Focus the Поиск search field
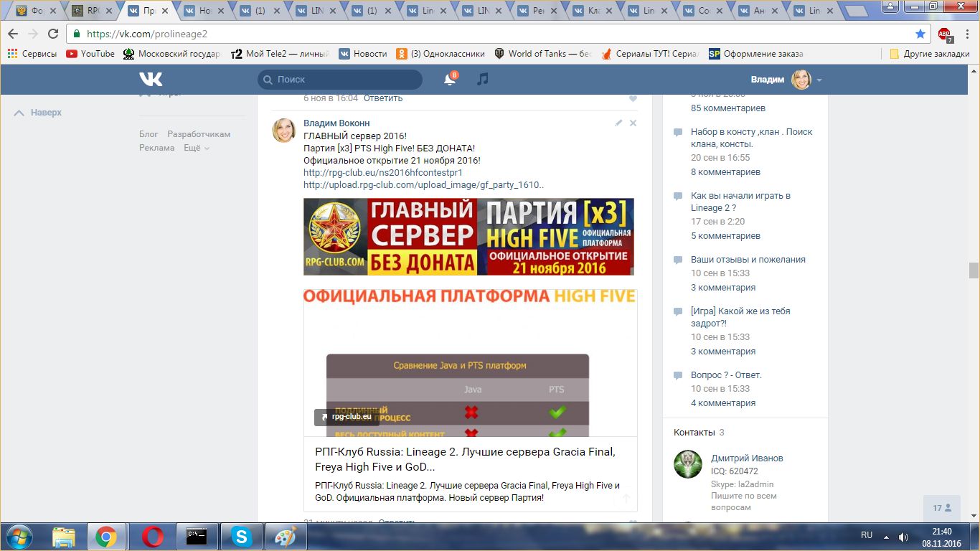This screenshot has height=551, width=980. [x=340, y=79]
